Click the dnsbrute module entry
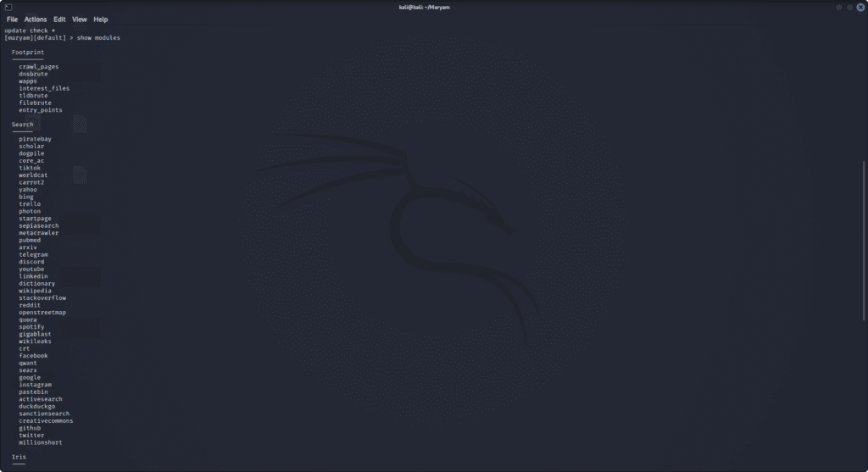This screenshot has height=472, width=868. tap(35, 74)
